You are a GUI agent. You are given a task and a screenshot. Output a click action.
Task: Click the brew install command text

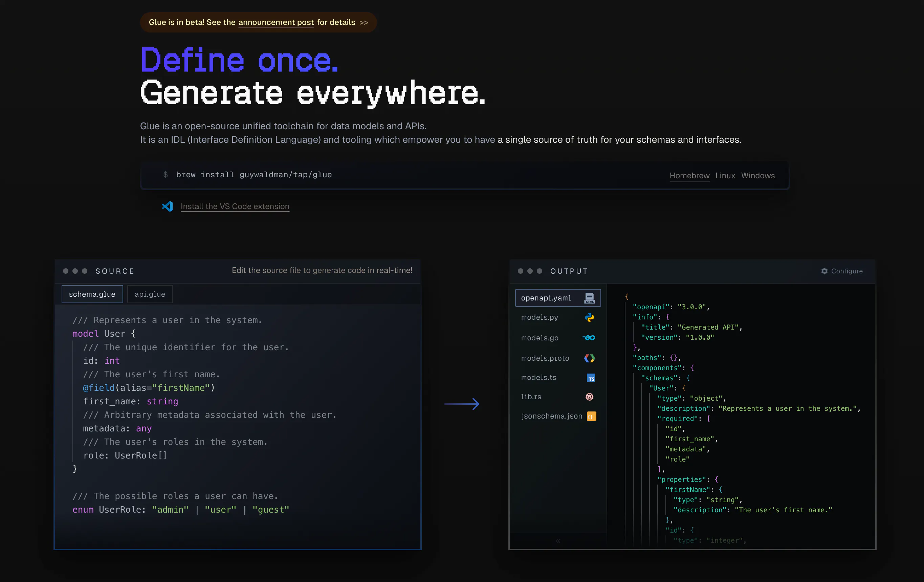point(254,175)
